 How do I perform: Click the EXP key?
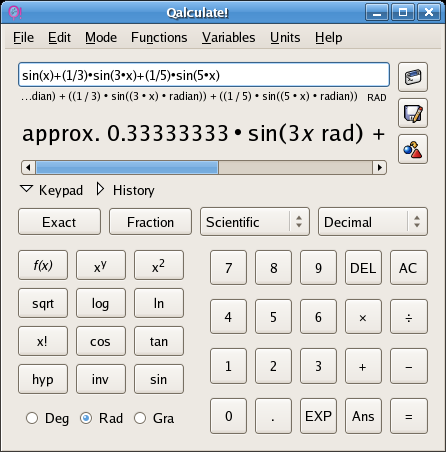pos(318,416)
